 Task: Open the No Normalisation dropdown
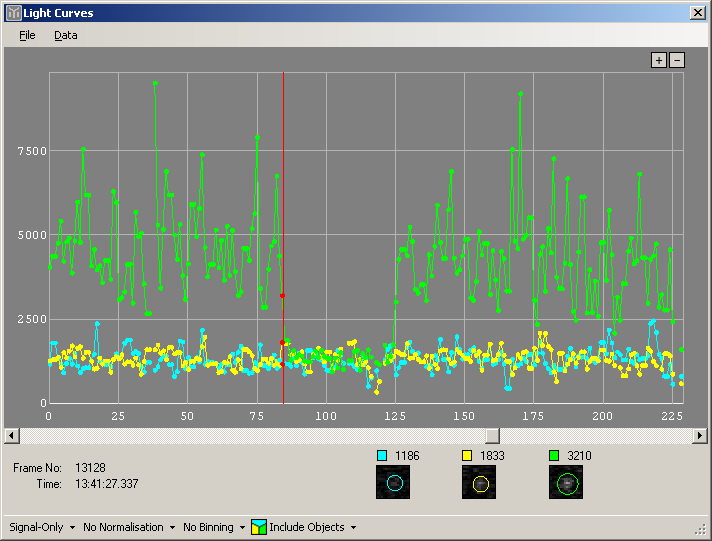click(129, 527)
